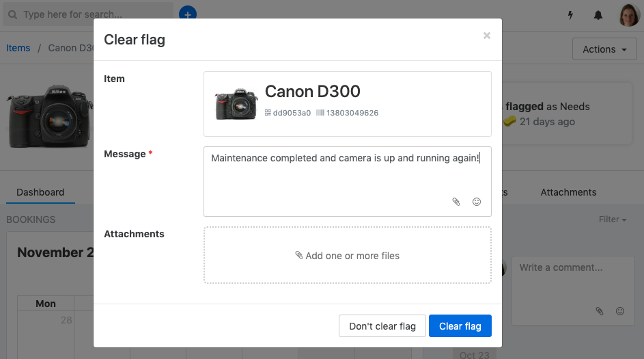Click the Canon D300 item thumbnail in dialog
The image size is (644, 359).
[x=236, y=104]
